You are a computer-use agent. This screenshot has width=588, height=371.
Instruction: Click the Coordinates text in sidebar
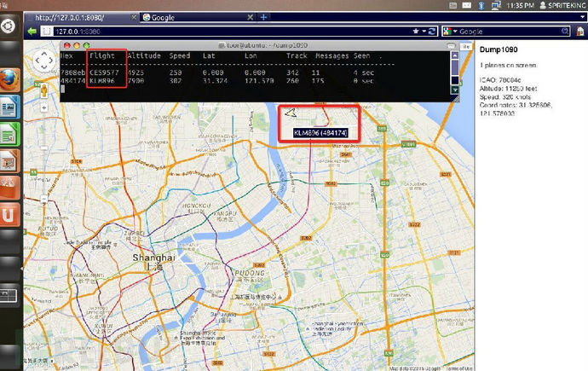tap(516, 109)
